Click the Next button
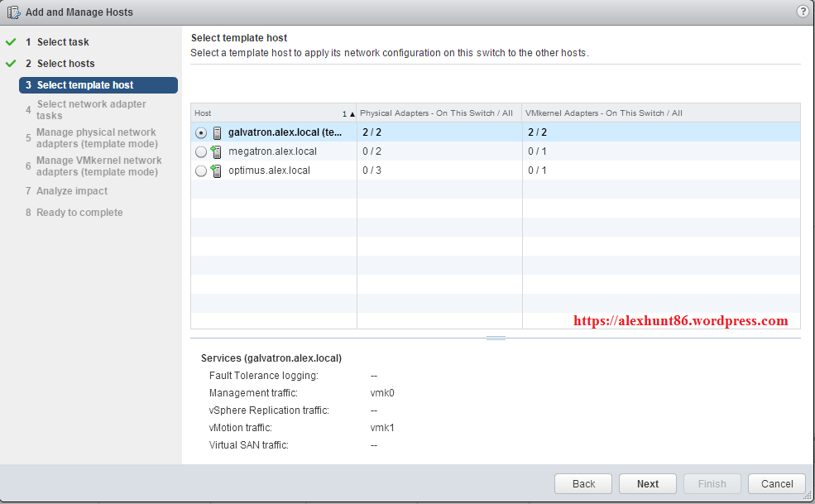Image resolution: width=815 pixels, height=504 pixels. 648,484
